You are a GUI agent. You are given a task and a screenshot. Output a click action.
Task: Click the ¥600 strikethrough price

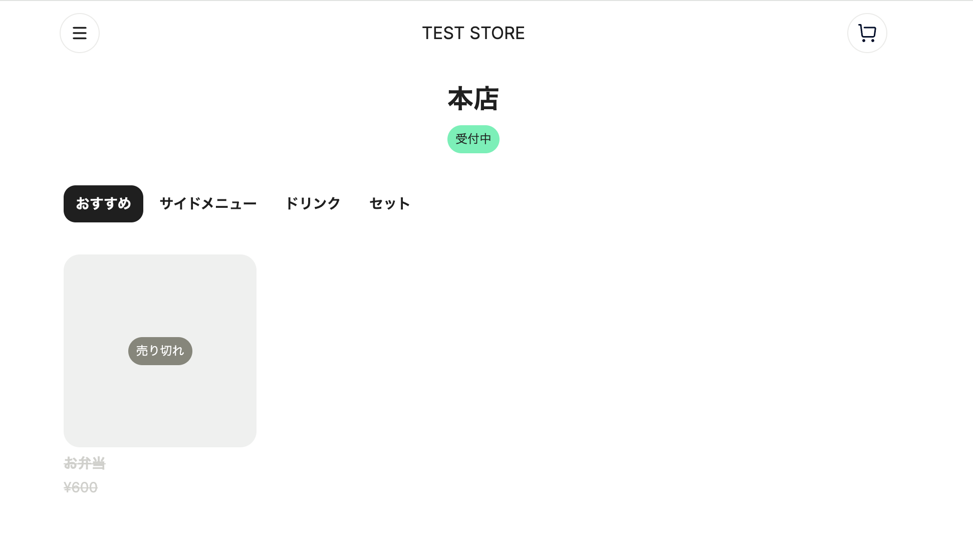pos(81,487)
